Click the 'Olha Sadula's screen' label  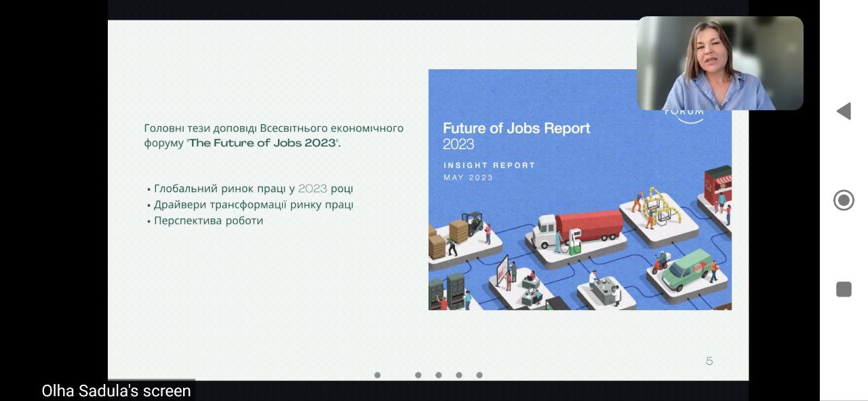(116, 391)
